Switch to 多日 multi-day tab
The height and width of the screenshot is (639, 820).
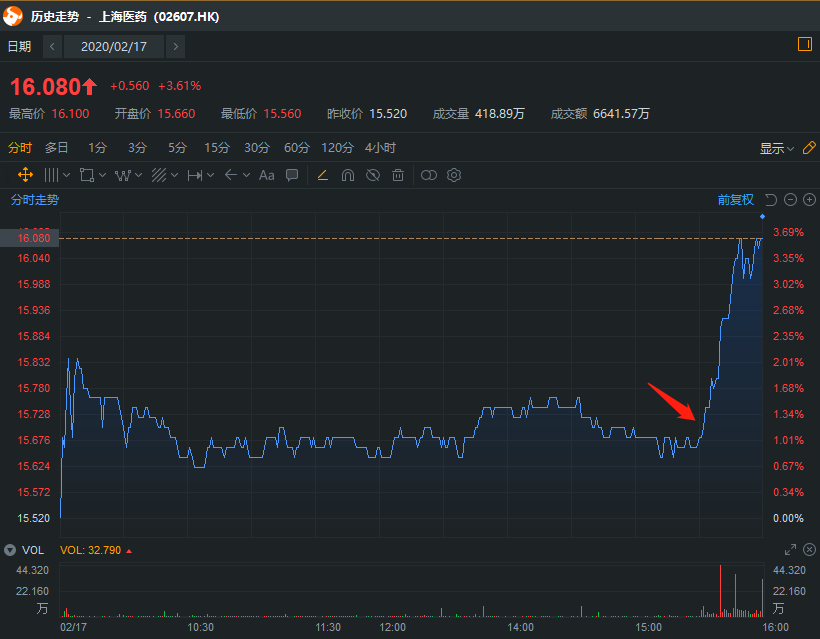(x=56, y=148)
